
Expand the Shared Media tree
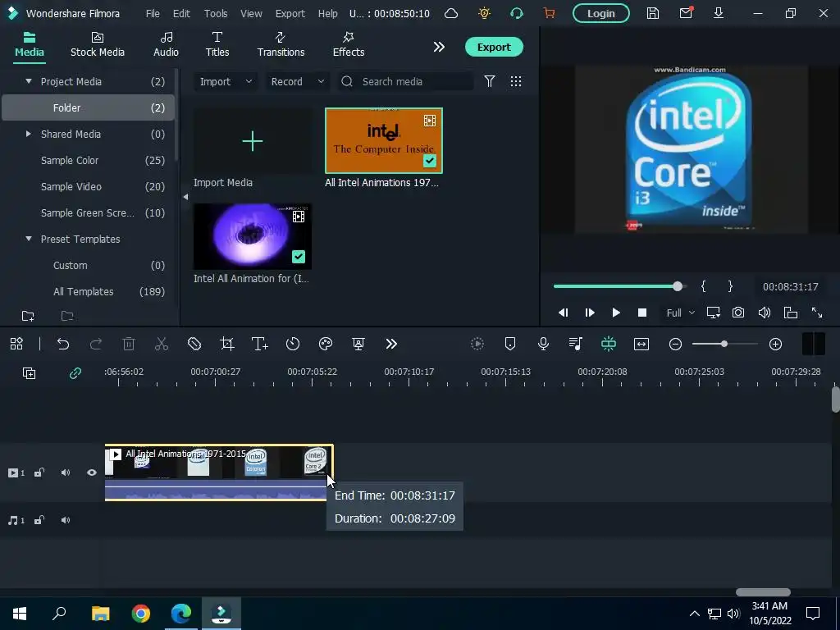click(x=29, y=134)
